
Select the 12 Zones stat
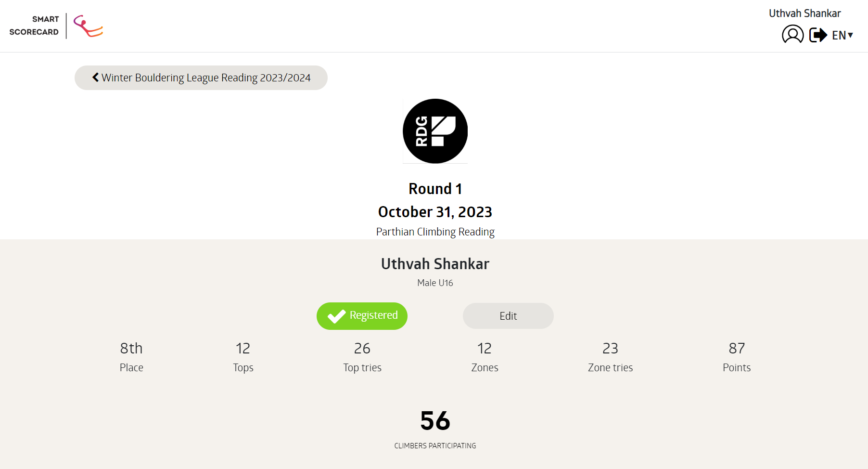(485, 356)
